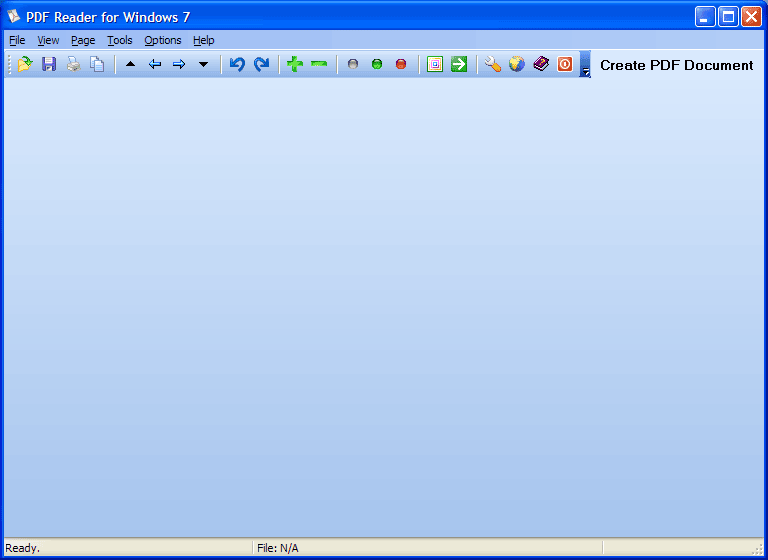Open the Tools menu
This screenshot has height=560, width=768.
coord(119,40)
